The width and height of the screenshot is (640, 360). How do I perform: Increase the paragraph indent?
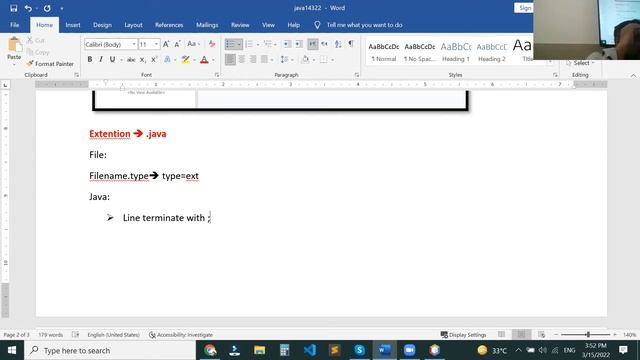click(x=299, y=44)
